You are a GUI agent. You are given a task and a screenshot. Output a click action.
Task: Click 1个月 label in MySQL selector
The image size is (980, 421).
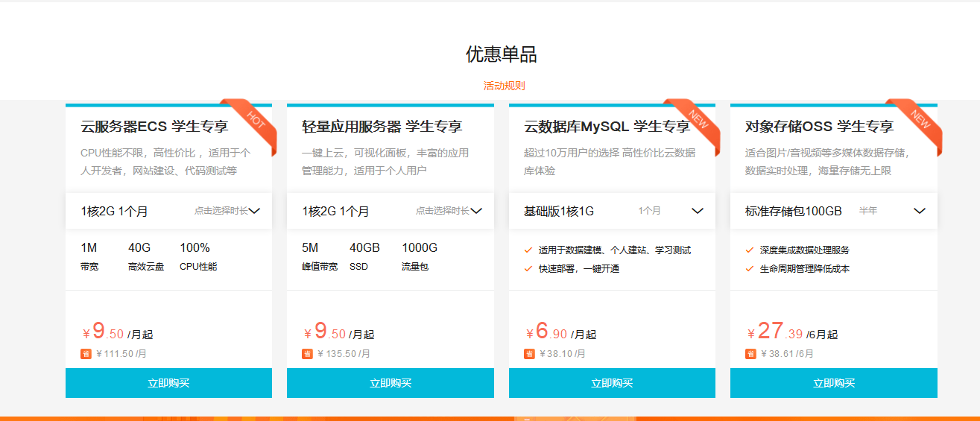tap(649, 211)
